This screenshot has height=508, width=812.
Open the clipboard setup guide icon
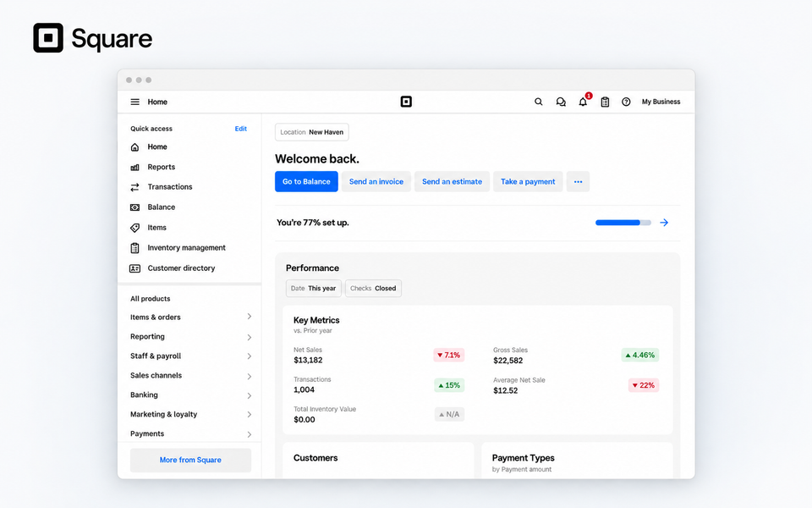pos(605,102)
